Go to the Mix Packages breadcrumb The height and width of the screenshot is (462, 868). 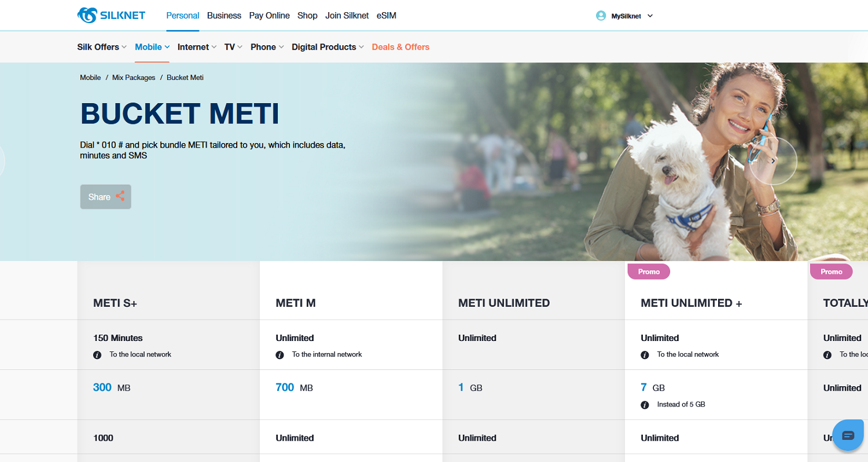[x=134, y=78]
